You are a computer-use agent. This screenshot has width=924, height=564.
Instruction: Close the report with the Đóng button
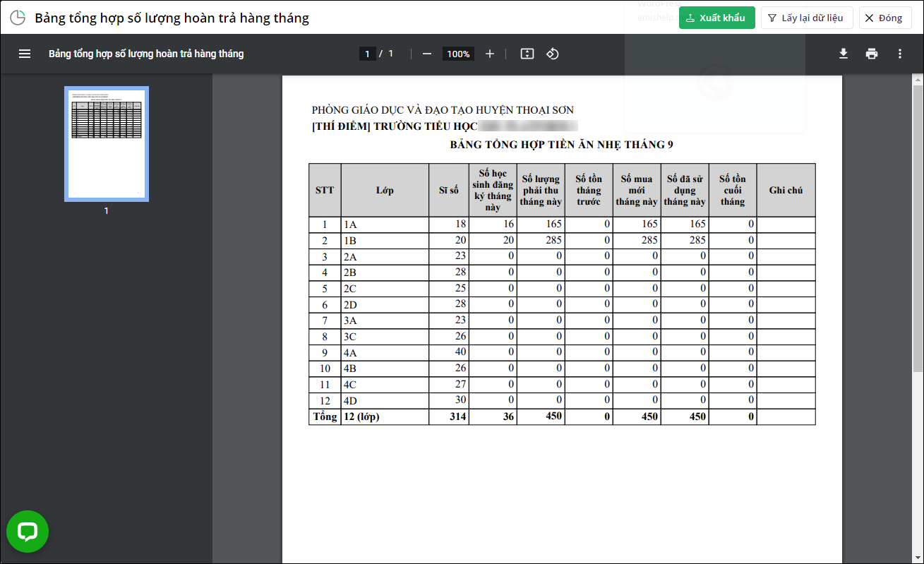(885, 18)
